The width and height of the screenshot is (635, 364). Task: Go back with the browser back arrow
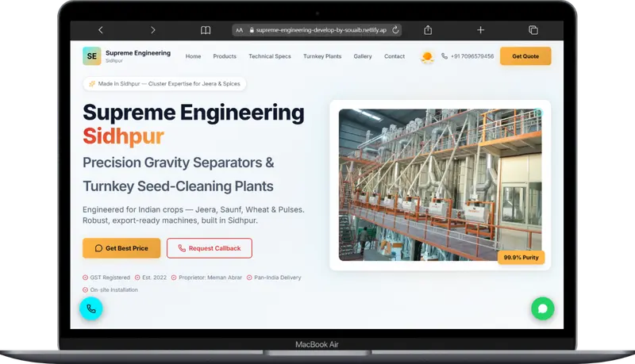point(101,30)
